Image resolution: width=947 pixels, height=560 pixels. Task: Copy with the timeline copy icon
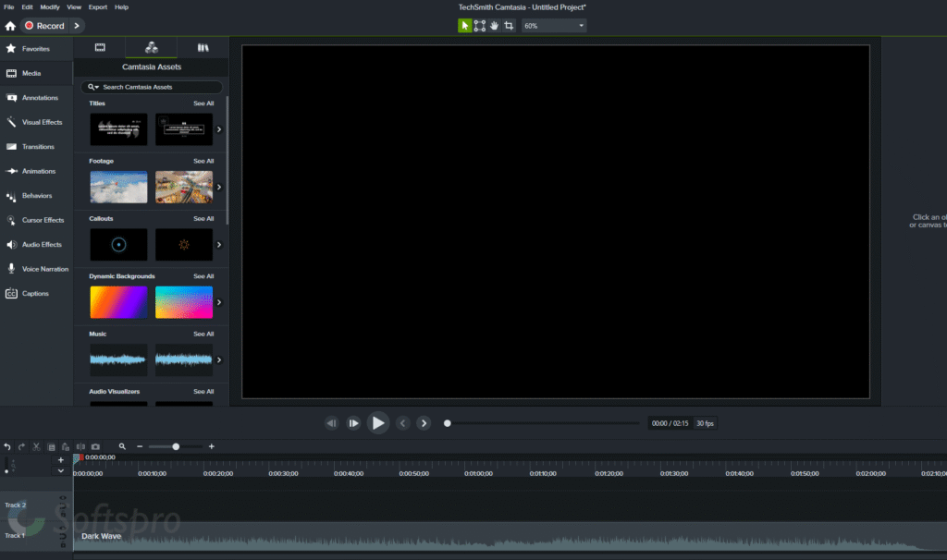pyautogui.click(x=52, y=447)
